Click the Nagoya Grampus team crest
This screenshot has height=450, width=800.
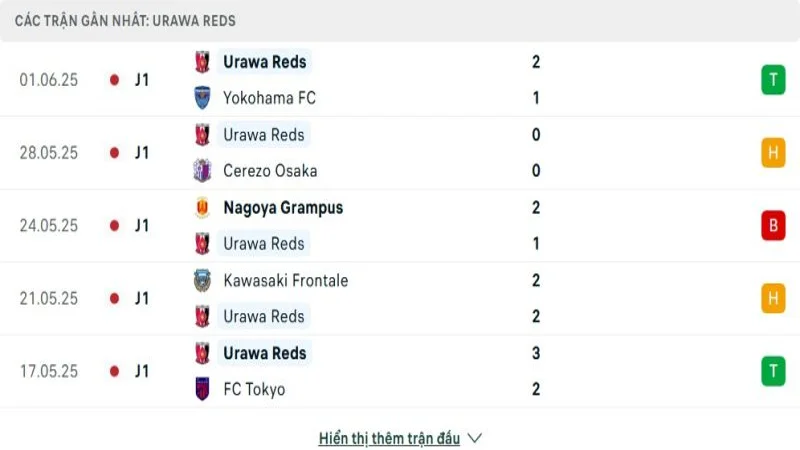[202, 208]
